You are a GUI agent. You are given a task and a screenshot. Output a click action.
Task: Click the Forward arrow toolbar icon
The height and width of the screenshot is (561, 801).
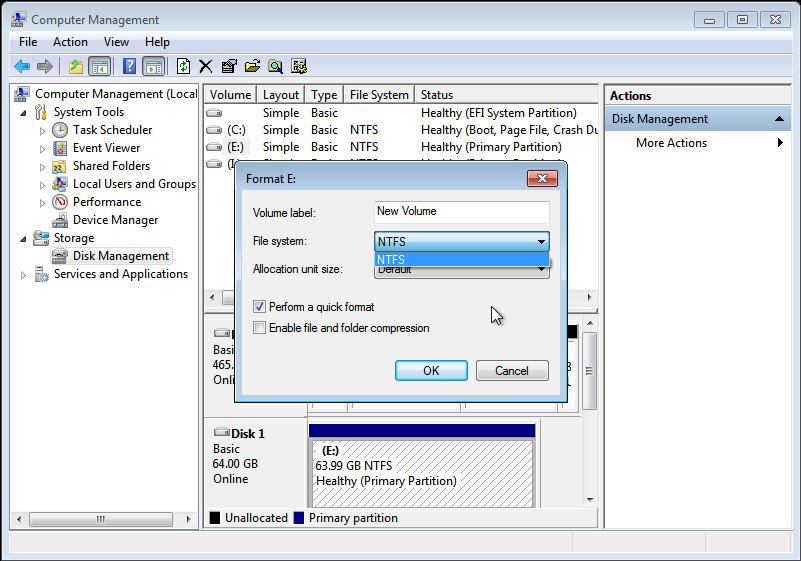[45, 66]
